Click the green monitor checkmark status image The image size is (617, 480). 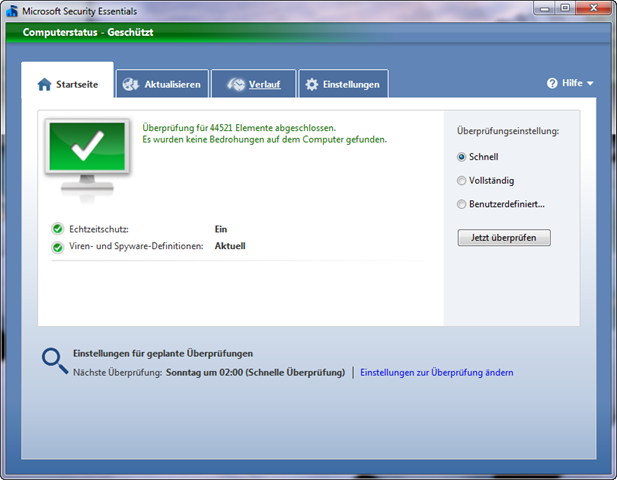(87, 153)
